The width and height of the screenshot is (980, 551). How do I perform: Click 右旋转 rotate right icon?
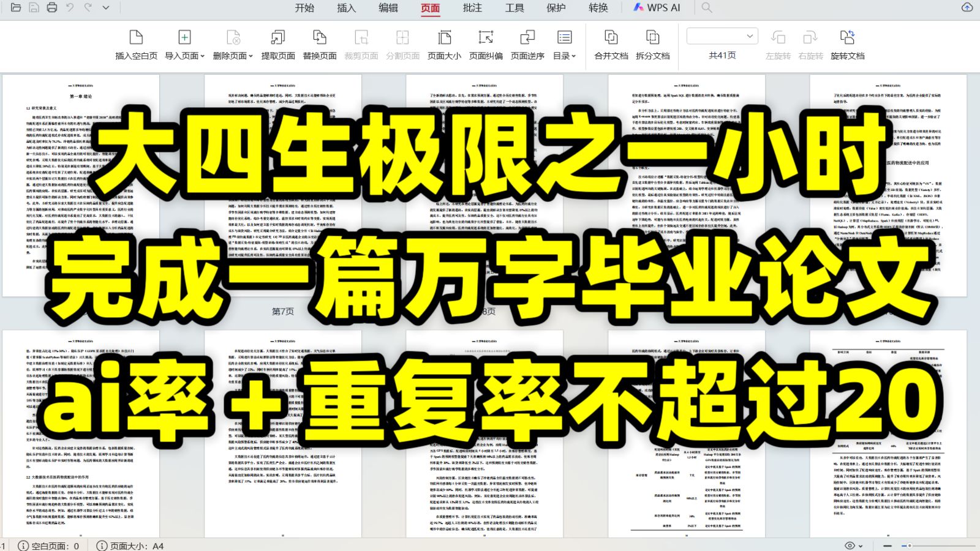[x=810, y=37]
